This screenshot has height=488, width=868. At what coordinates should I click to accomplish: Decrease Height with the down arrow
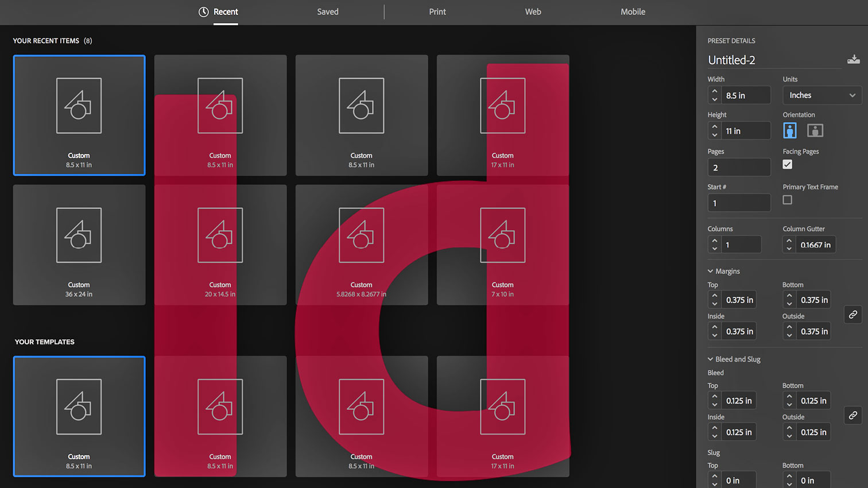pos(715,135)
